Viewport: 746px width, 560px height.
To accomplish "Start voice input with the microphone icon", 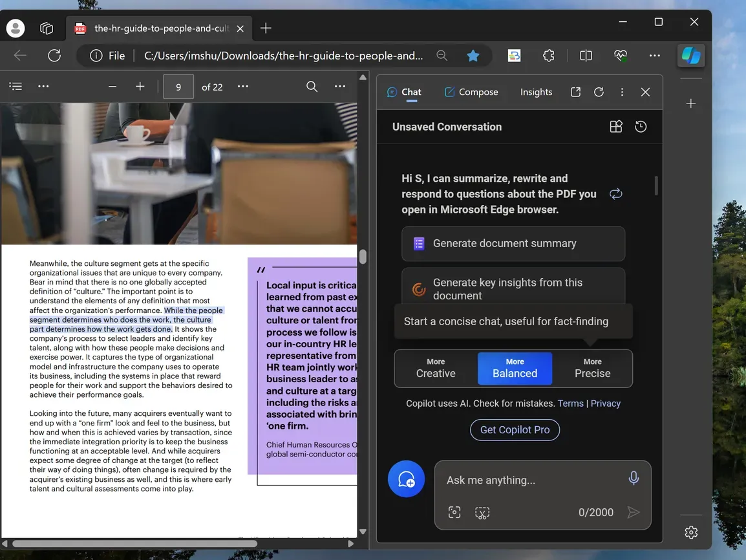I will point(634,478).
